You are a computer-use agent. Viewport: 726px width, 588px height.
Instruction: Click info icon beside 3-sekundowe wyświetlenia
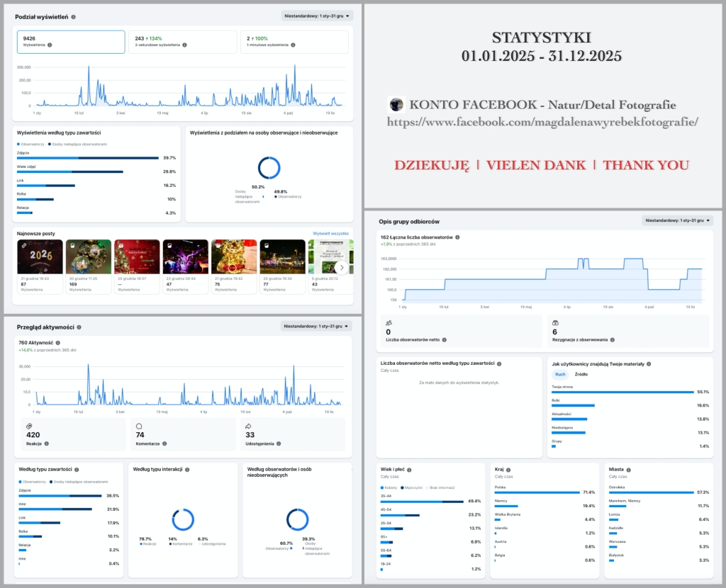click(x=184, y=45)
